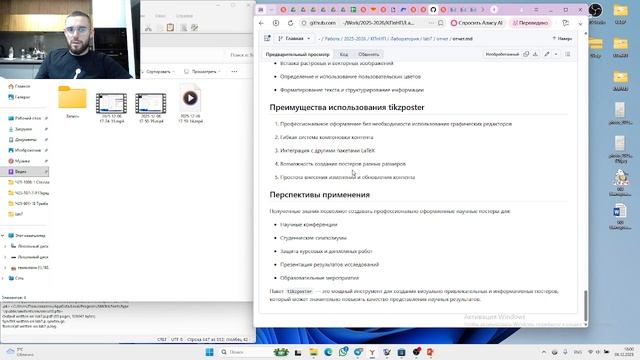Click the Cut scissors icon in editor toolbar

coord(148,28)
